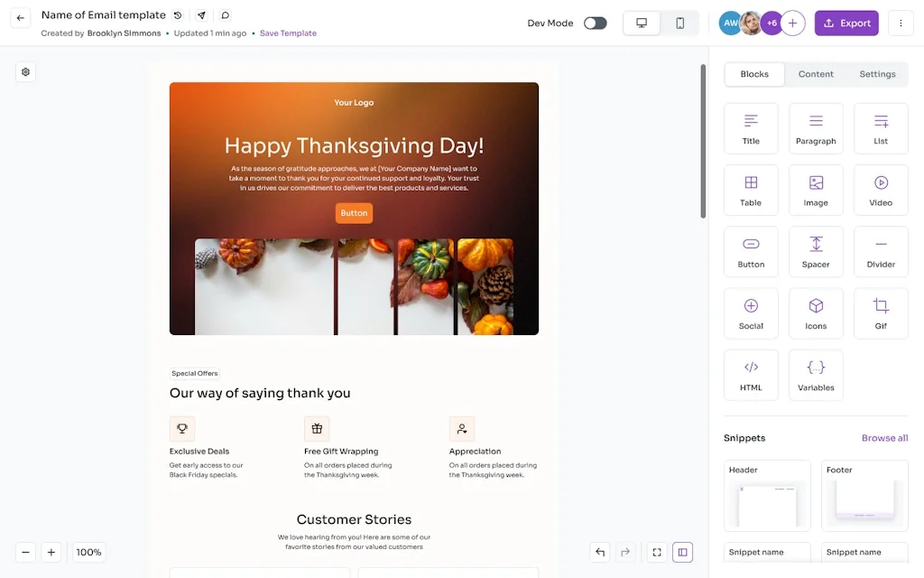Open the Settings tab
This screenshot has width=924, height=578.
click(x=877, y=74)
